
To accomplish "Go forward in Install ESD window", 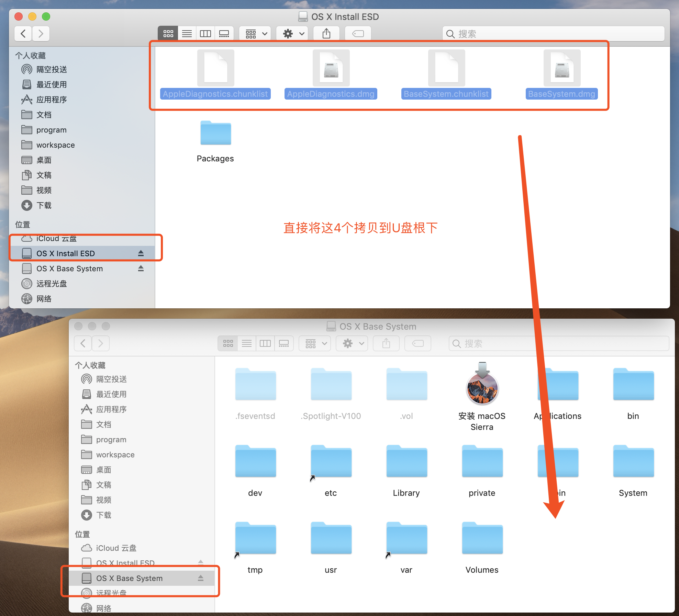I will tap(41, 34).
